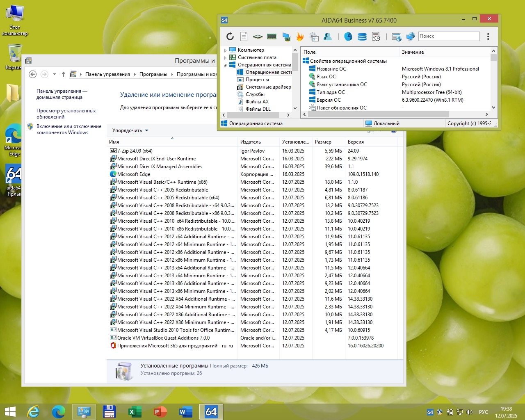Sort by the Версия column header
Screen dimensions: 525x420
[371, 142]
